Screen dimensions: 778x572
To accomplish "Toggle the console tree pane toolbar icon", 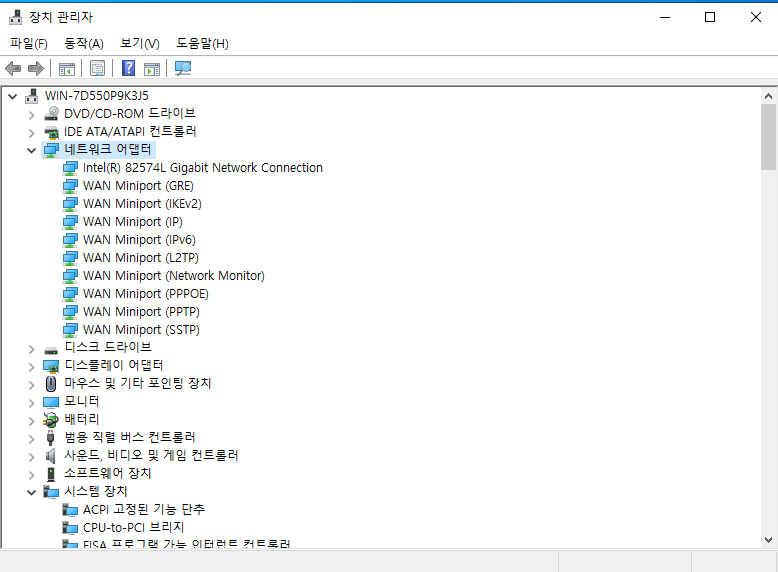I will pyautogui.click(x=66, y=68).
